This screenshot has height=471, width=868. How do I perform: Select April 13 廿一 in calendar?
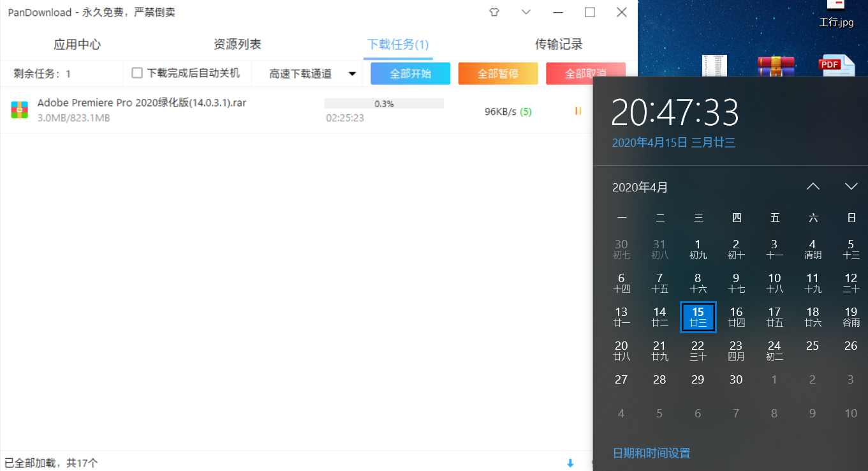[x=621, y=317]
